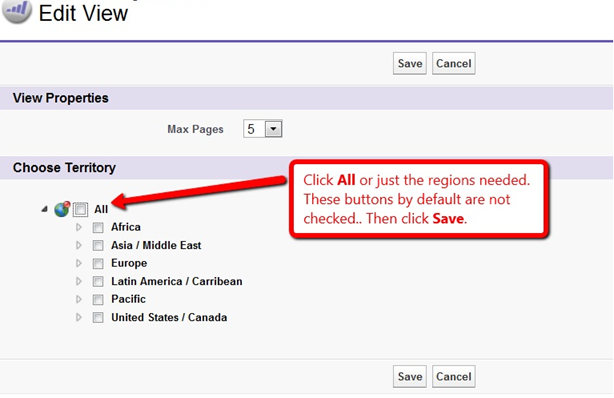
Task: Click the All label in territory tree
Action: tap(101, 210)
